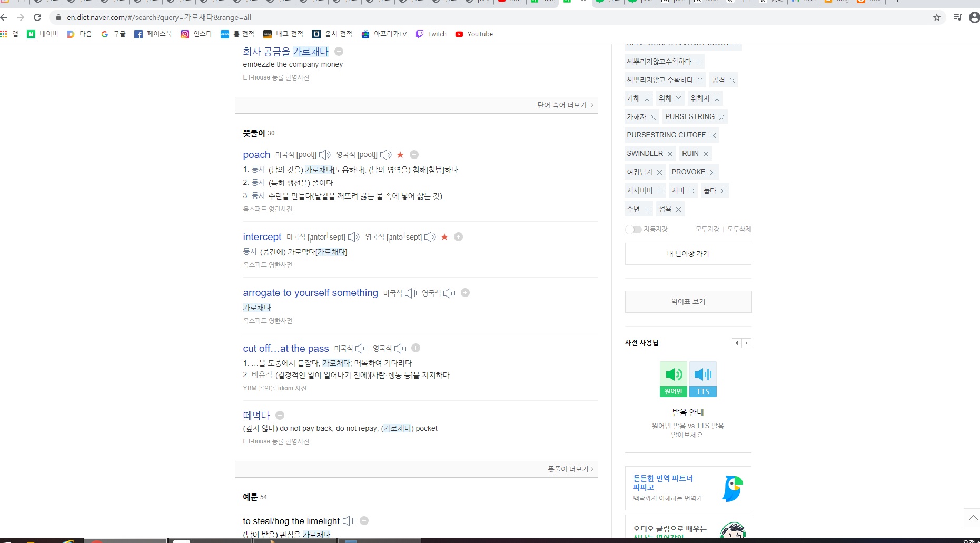Open 회사 공금을 가로채다 entry

tap(285, 52)
